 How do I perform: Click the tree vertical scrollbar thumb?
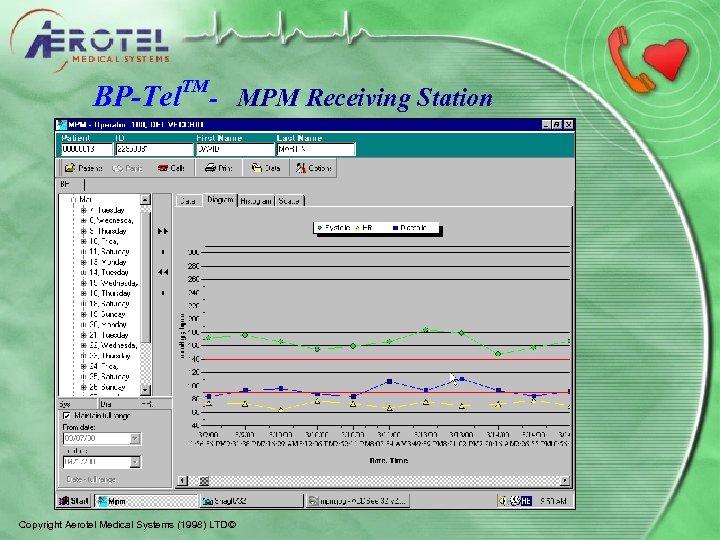tap(145, 277)
